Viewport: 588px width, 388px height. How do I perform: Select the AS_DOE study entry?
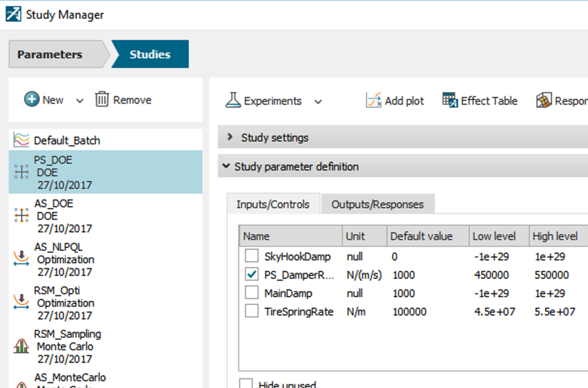[105, 216]
